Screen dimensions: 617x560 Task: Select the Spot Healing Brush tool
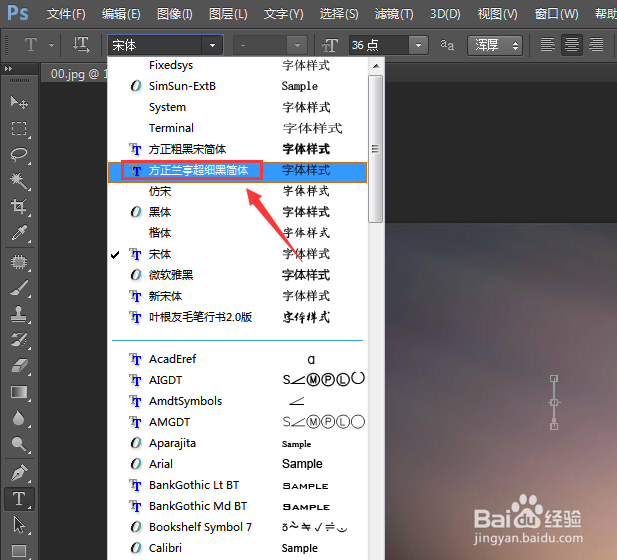coord(18,262)
